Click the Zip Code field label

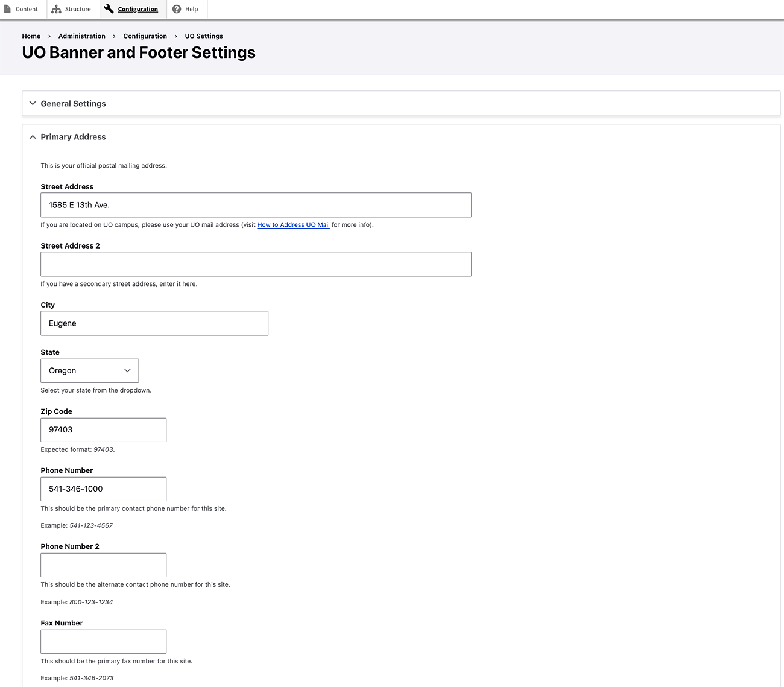click(x=56, y=411)
